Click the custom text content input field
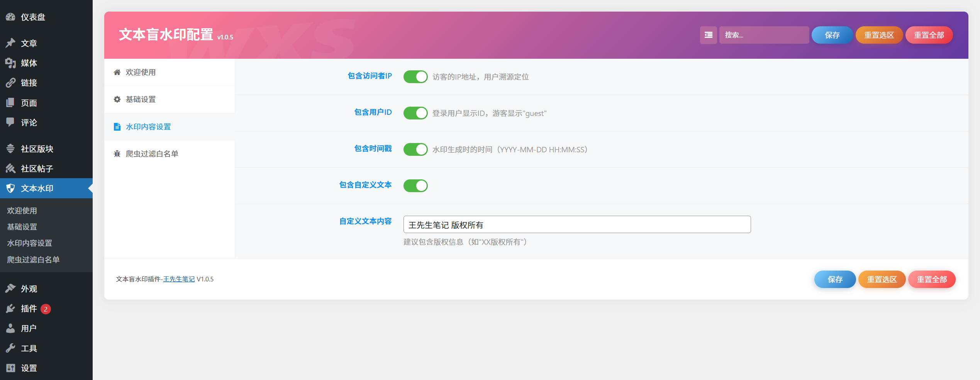The width and height of the screenshot is (980, 380). (577, 225)
